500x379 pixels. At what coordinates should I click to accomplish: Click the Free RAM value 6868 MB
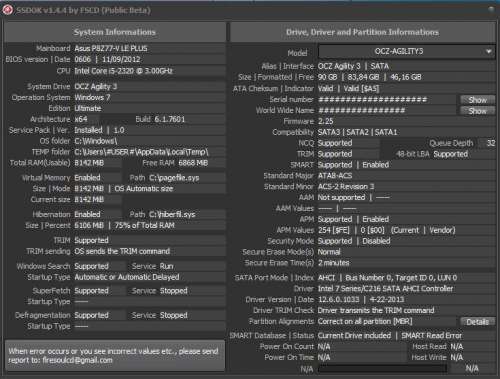(x=193, y=163)
